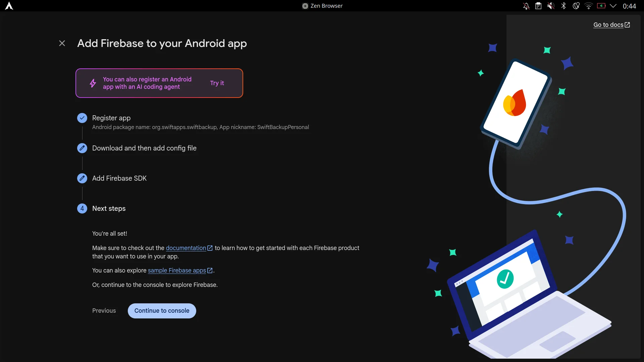644x362 pixels.
Task: Open the clipboard manager tray icon
Action: 538,6
